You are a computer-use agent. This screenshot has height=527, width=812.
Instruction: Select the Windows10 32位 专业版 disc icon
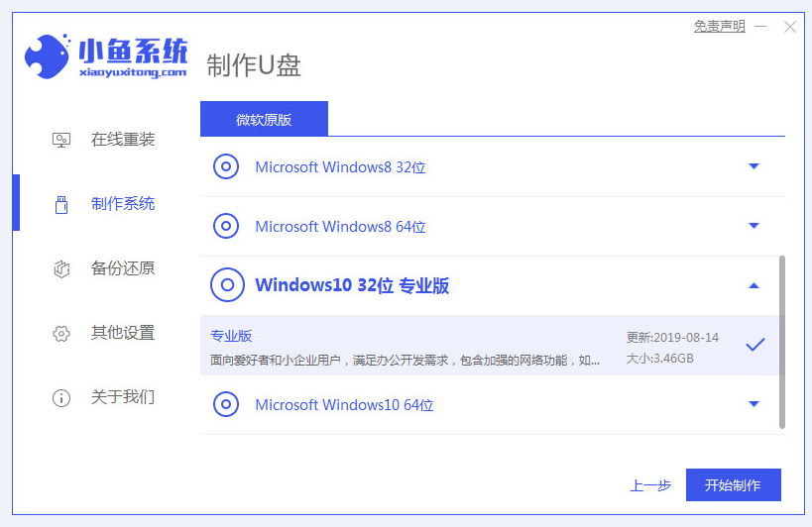click(x=227, y=285)
